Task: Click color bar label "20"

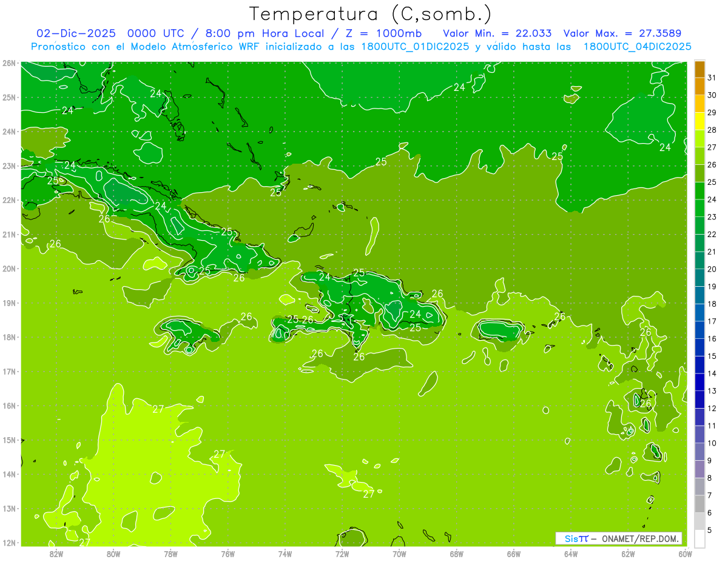Action: tap(712, 269)
